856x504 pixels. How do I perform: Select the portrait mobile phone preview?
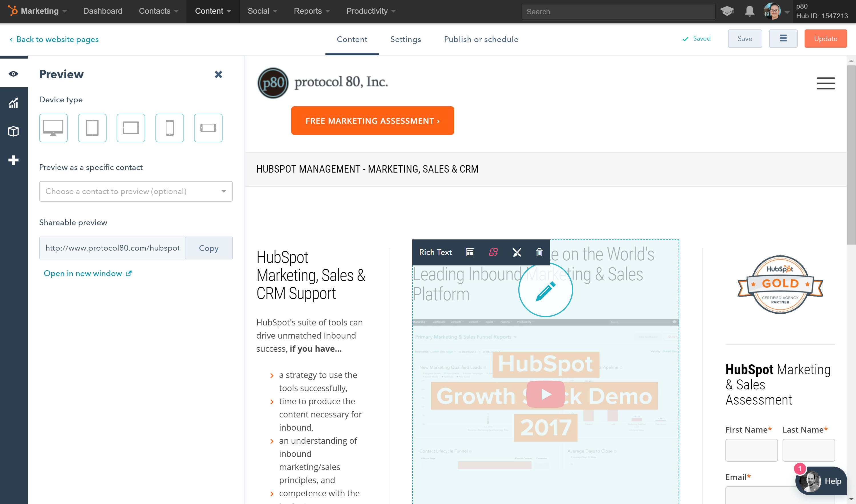click(169, 128)
